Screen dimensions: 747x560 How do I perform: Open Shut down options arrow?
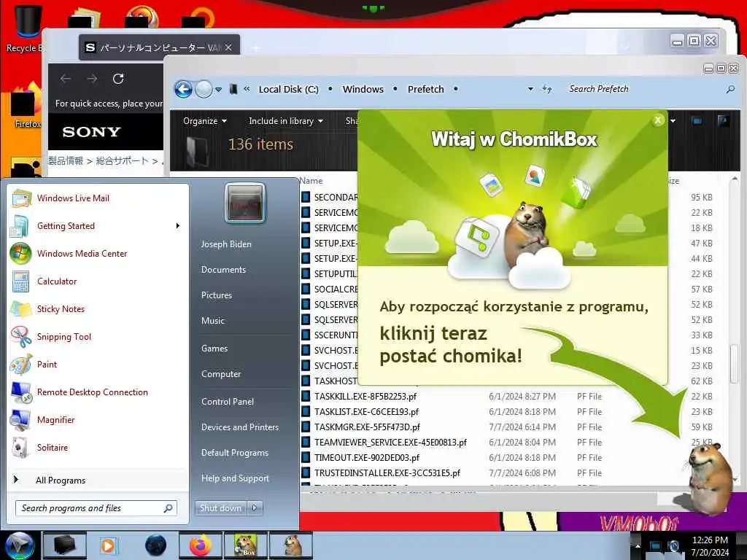[255, 508]
